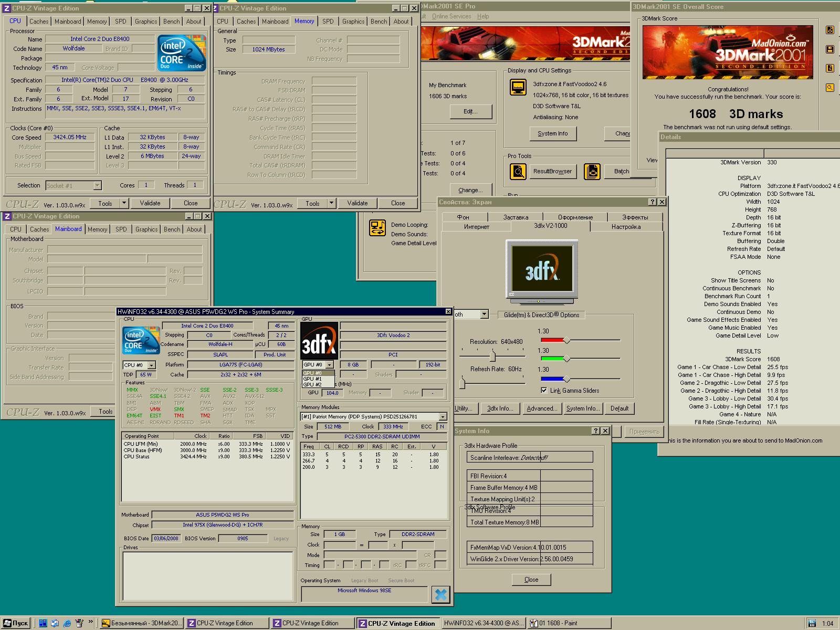Open the SPD tab in CPU-Z Memory window
Image resolution: width=840 pixels, height=630 pixels.
click(328, 22)
